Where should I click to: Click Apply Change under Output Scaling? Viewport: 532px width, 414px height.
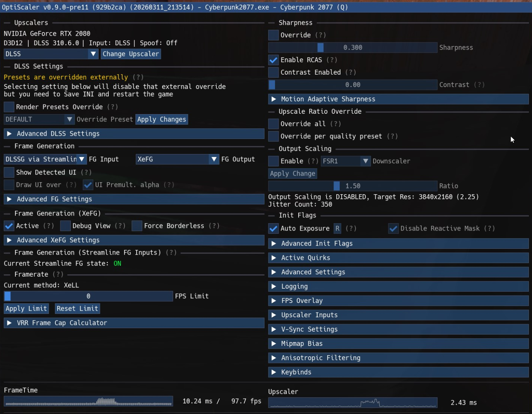pyautogui.click(x=293, y=174)
